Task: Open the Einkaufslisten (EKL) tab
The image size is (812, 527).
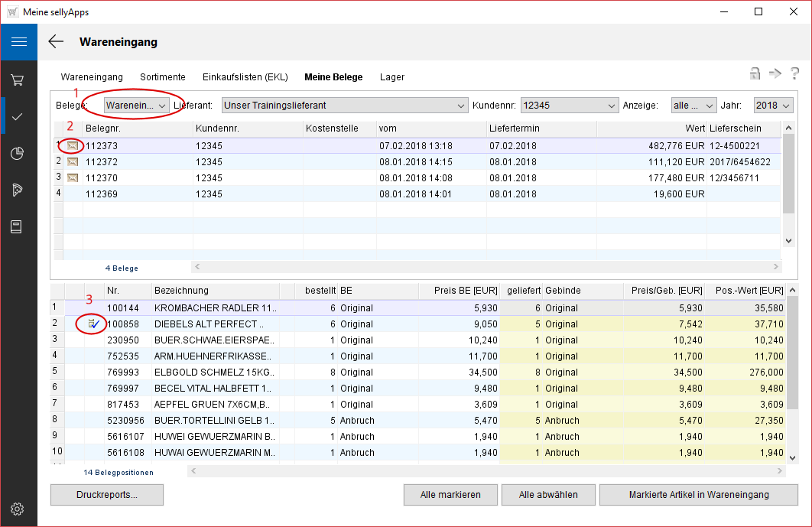Action: coord(245,76)
